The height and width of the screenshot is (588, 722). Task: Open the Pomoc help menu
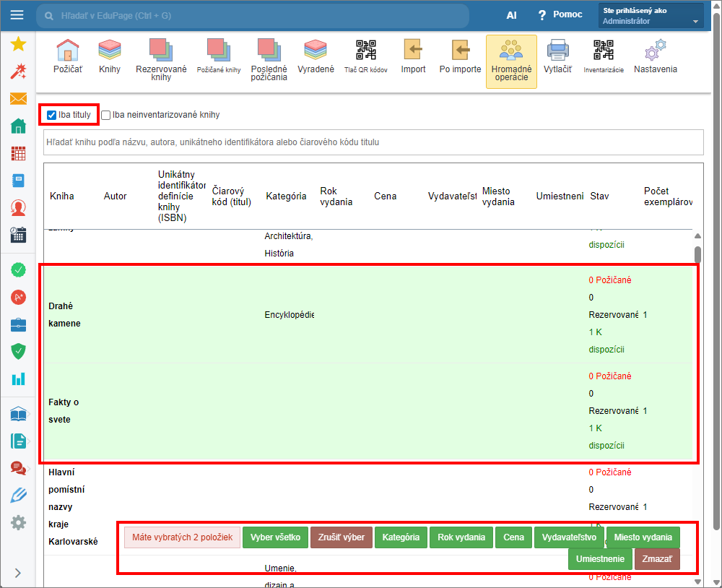[559, 15]
